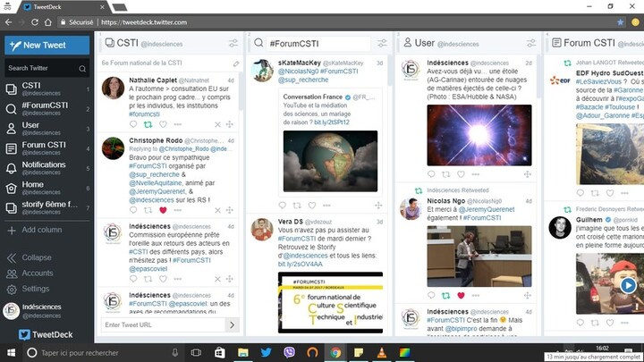Click Add column
Viewport: 644px width, 362px height.
click(35, 230)
